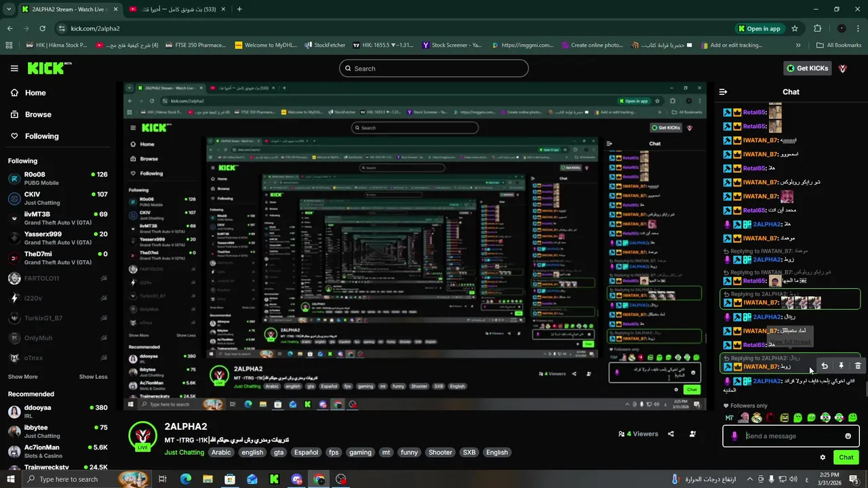
Task: Insert the Real Madrid crest emote
Action: [757, 418]
